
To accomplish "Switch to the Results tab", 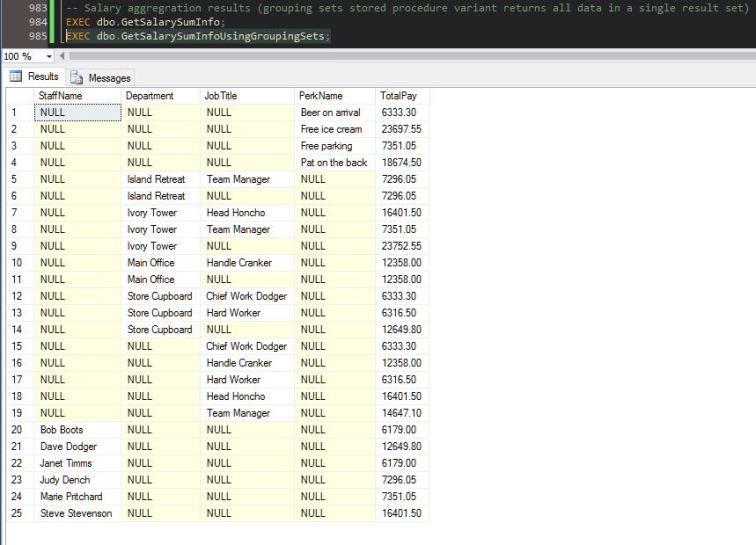I will coord(34,76).
